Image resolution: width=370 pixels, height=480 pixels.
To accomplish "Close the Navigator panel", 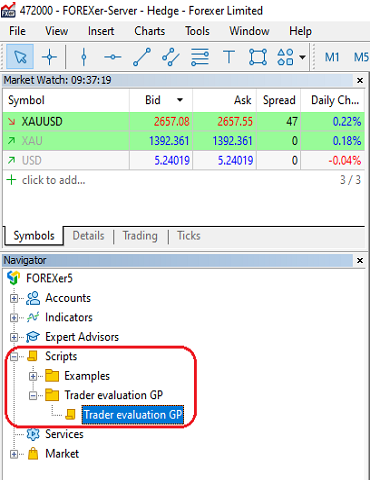I will point(360,260).
